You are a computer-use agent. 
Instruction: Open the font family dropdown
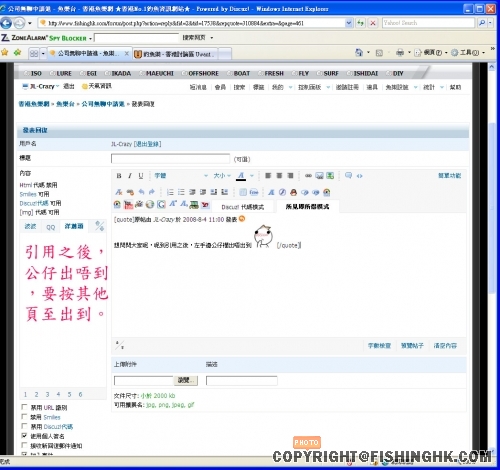pyautogui.click(x=181, y=176)
